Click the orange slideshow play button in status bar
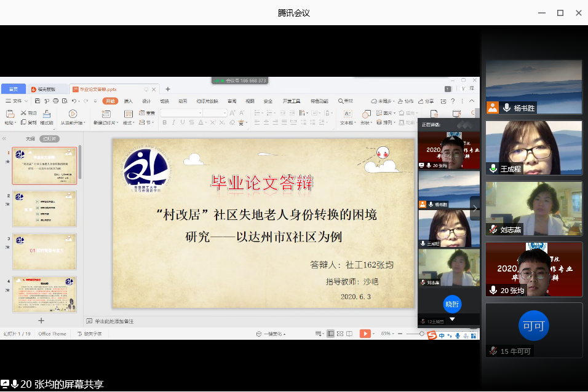 [x=365, y=334]
